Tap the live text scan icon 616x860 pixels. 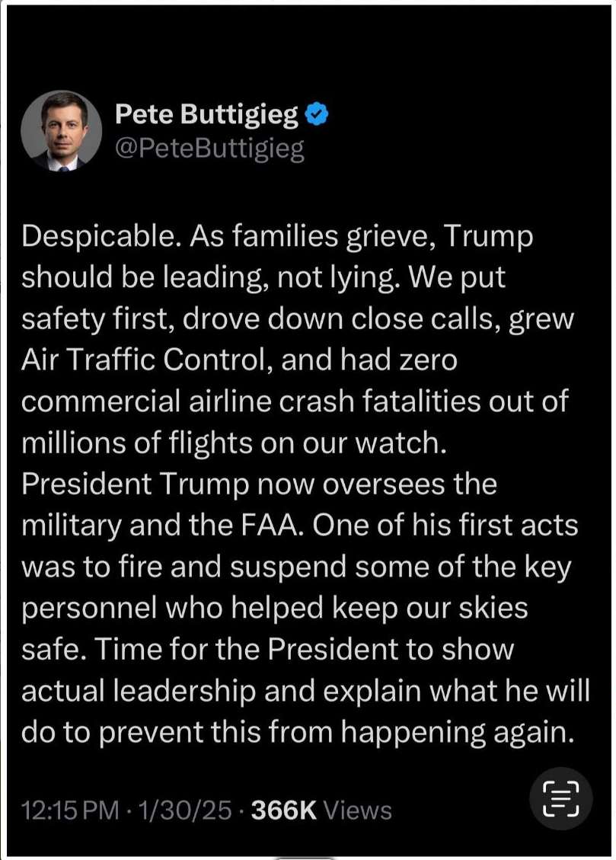(x=560, y=798)
